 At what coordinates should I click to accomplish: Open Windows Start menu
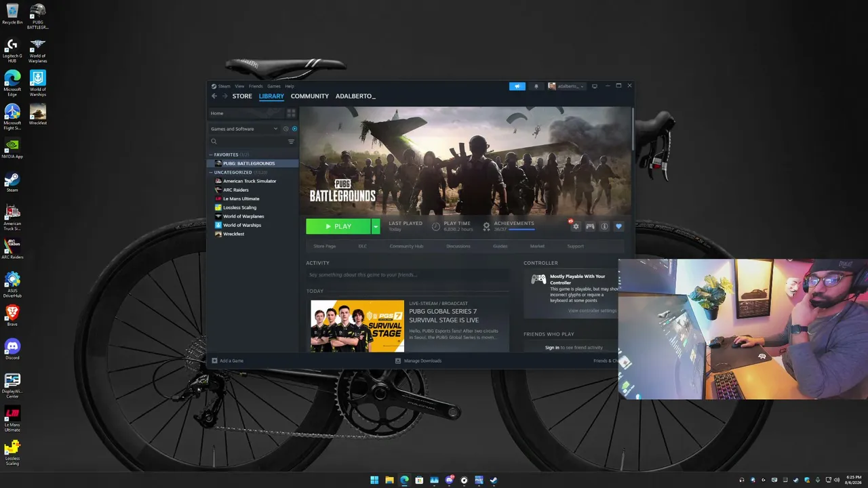coord(374,481)
